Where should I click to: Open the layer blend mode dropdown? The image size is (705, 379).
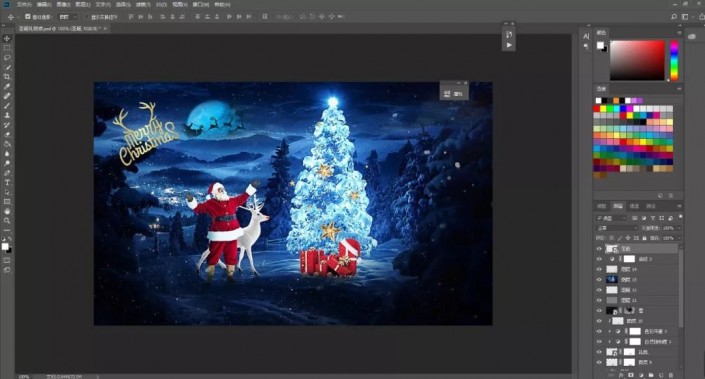point(616,228)
